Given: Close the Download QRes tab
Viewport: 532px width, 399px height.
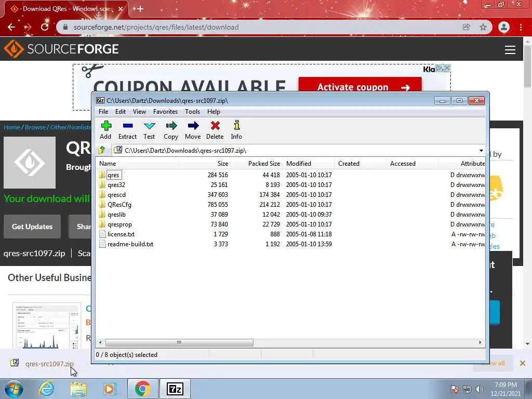Looking at the screenshot, I should click(121, 9).
